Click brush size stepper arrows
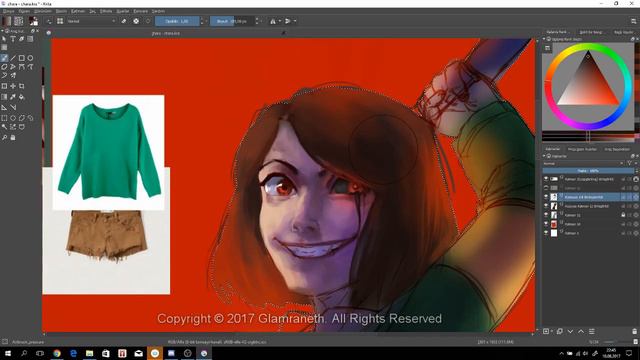Screen dimensions: 640x360 point(257,21)
